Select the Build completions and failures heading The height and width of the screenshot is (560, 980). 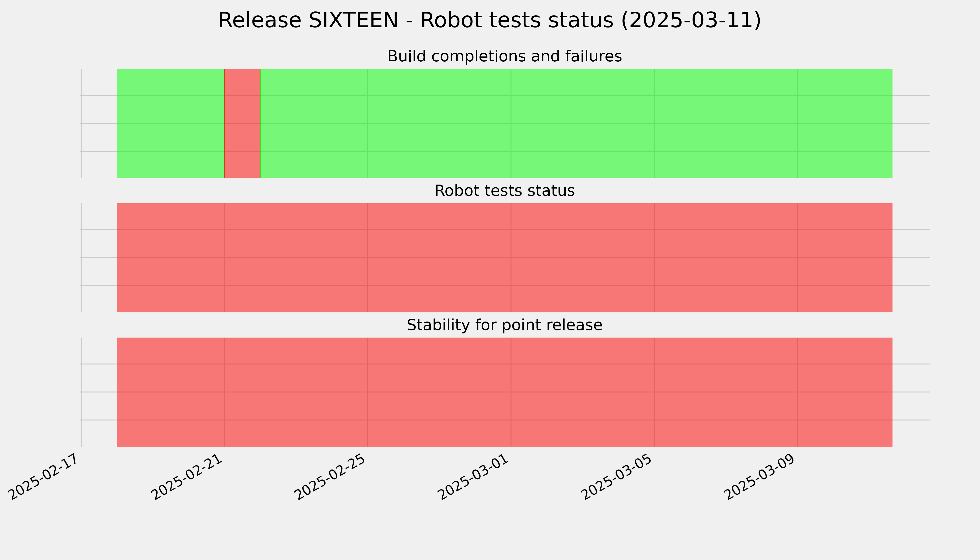pyautogui.click(x=504, y=56)
